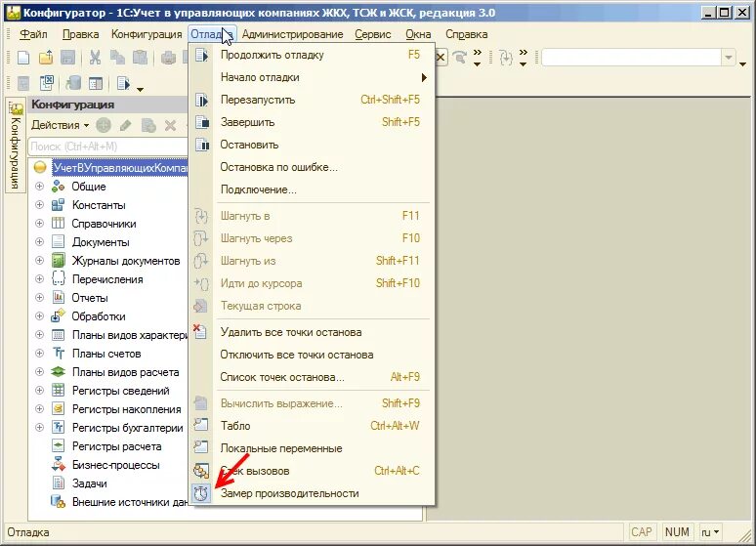
Task: Click the Copy toolbar icon
Action: pyautogui.click(x=117, y=58)
